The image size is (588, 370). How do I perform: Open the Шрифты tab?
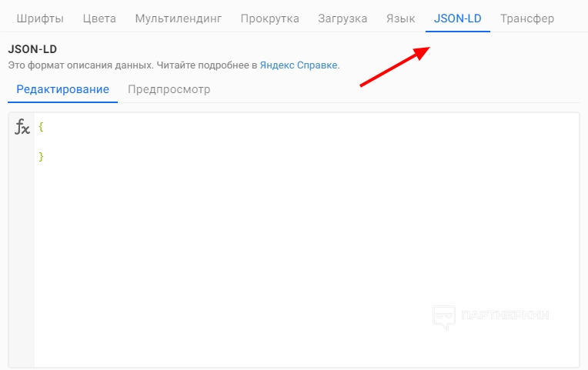point(40,18)
